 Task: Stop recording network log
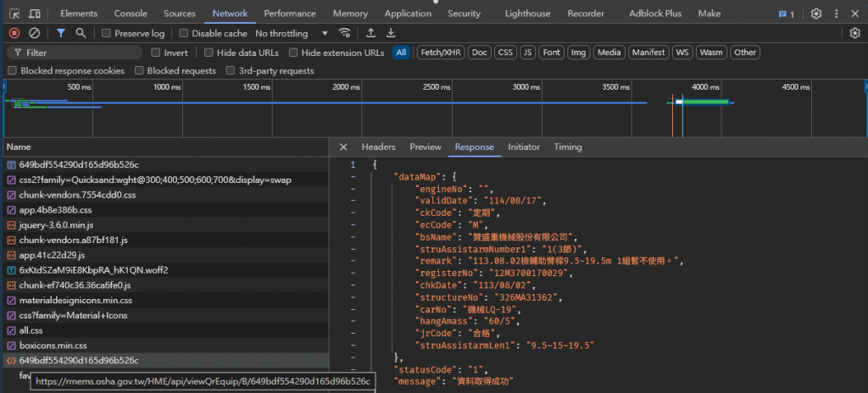14,33
